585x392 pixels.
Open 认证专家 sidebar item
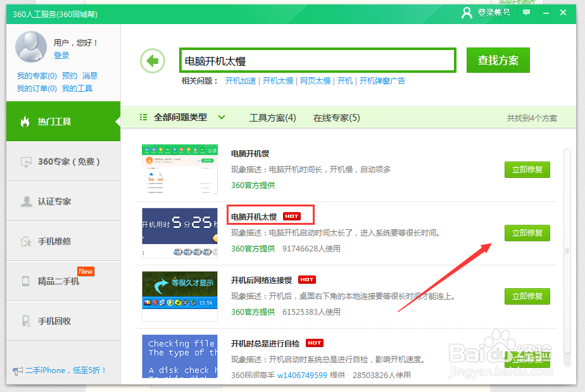coord(63,201)
